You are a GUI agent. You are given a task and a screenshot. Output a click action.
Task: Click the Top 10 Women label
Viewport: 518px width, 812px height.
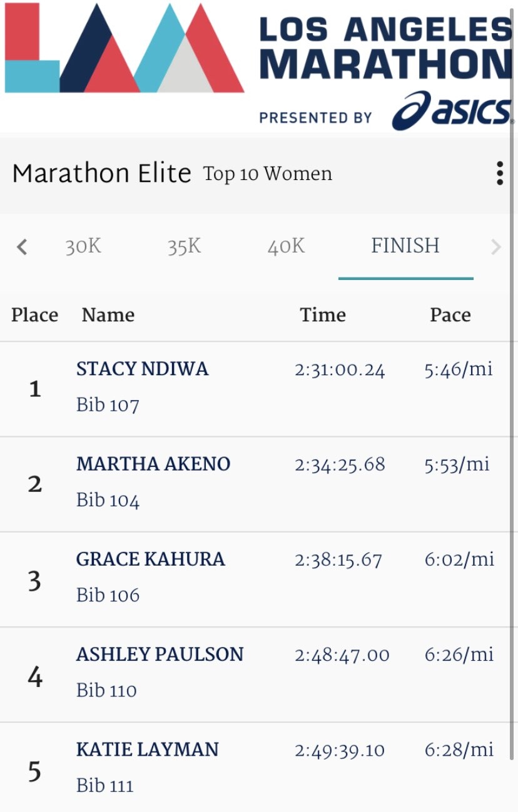(x=268, y=174)
